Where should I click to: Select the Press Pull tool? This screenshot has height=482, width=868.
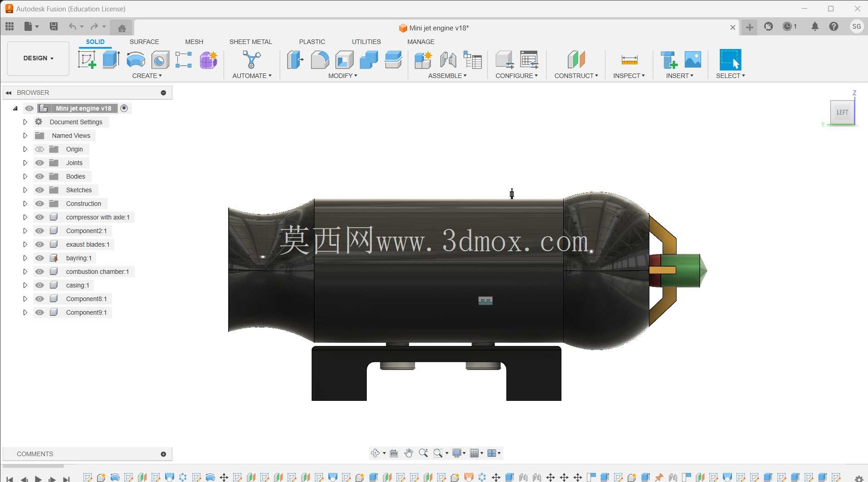coord(295,60)
